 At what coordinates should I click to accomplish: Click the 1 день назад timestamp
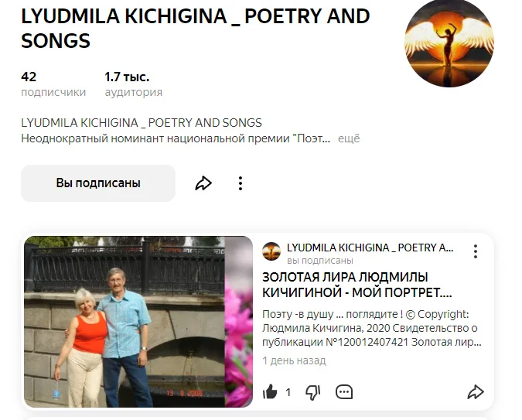294,360
